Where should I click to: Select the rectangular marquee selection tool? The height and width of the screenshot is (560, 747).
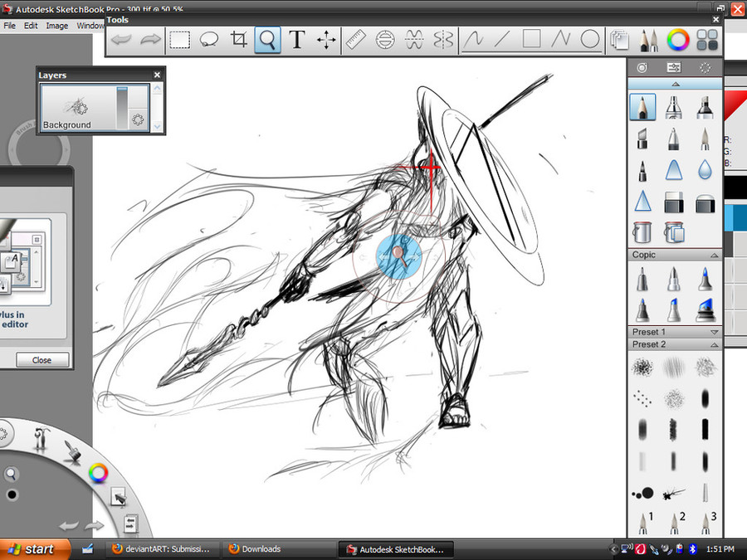pyautogui.click(x=180, y=40)
